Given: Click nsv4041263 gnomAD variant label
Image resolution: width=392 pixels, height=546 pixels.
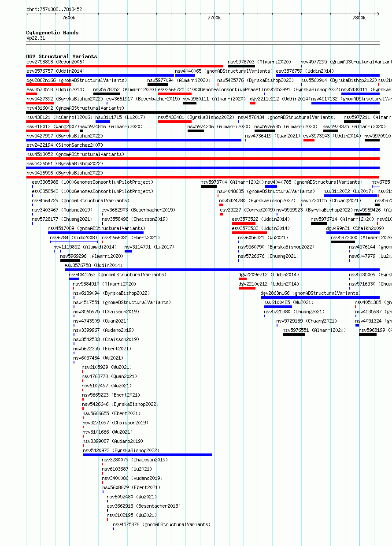Looking at the screenshot, I should [x=118, y=275].
